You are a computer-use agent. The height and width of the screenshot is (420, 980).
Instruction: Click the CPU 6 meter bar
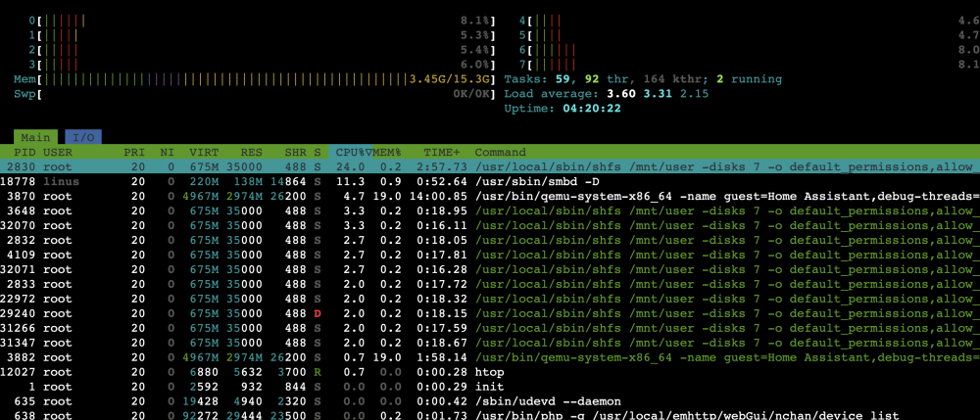pyautogui.click(x=750, y=51)
